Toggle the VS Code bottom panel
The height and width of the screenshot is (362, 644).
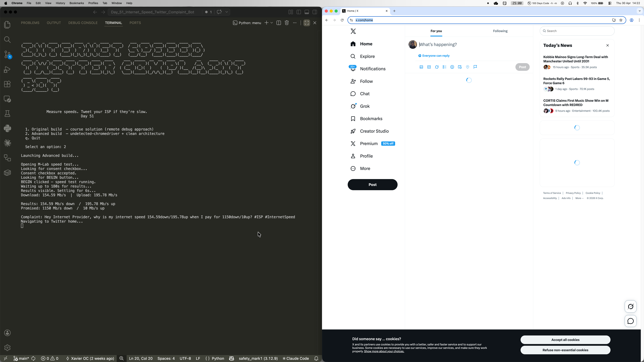point(307,12)
